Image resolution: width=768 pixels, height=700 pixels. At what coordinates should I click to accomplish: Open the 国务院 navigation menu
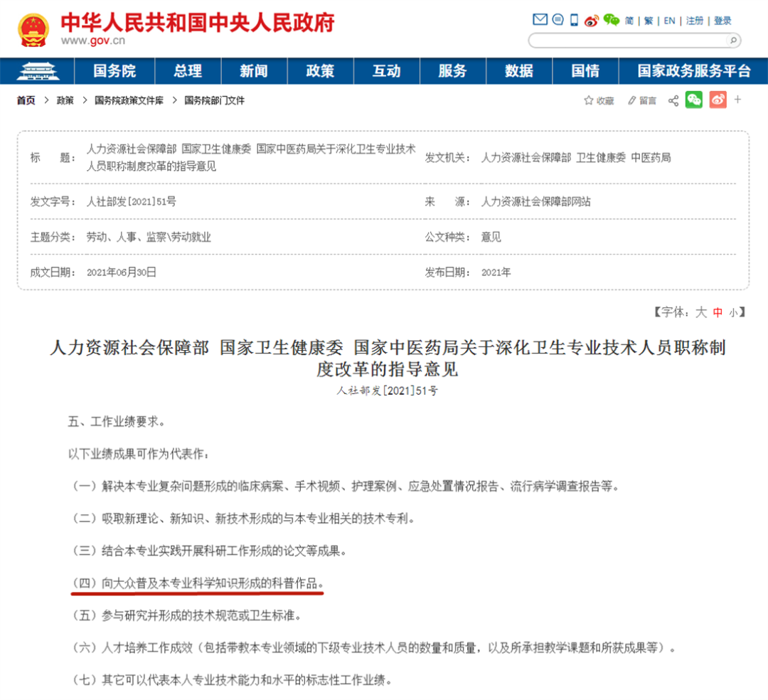(x=114, y=71)
